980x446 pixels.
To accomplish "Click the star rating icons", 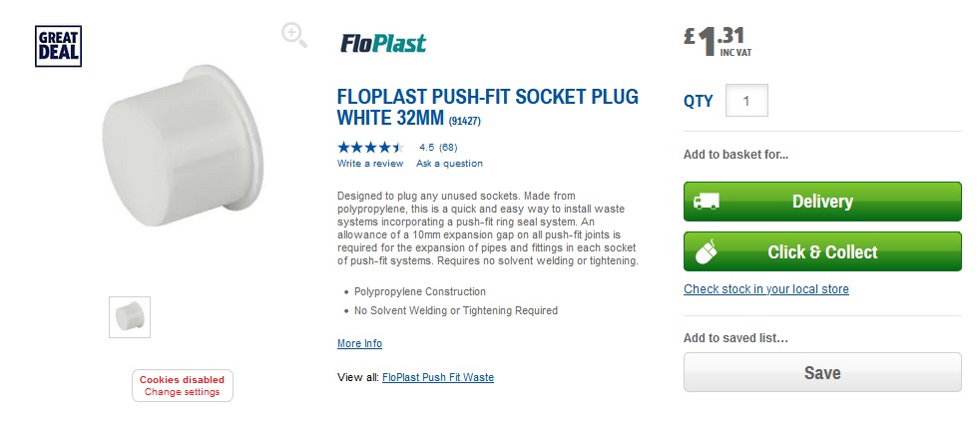I will [x=370, y=148].
